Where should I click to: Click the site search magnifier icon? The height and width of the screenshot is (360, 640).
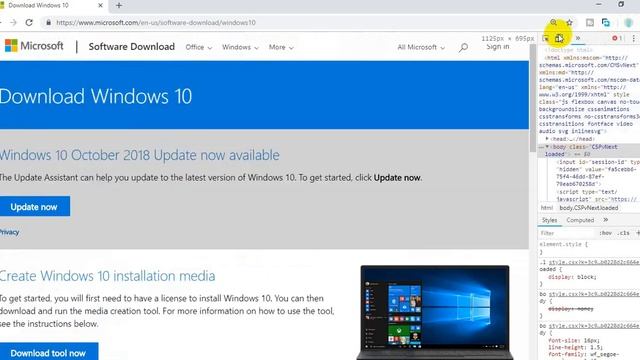coord(463,48)
